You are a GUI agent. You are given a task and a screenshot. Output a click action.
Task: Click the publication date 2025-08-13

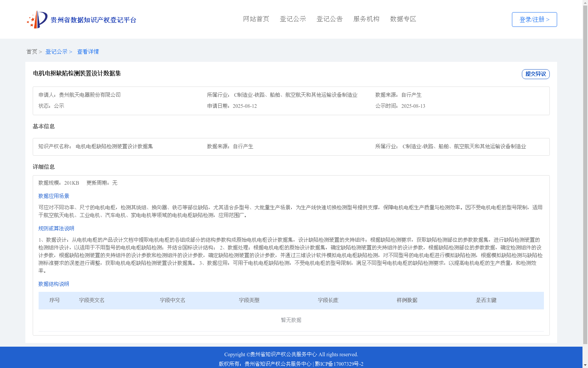tap(413, 106)
